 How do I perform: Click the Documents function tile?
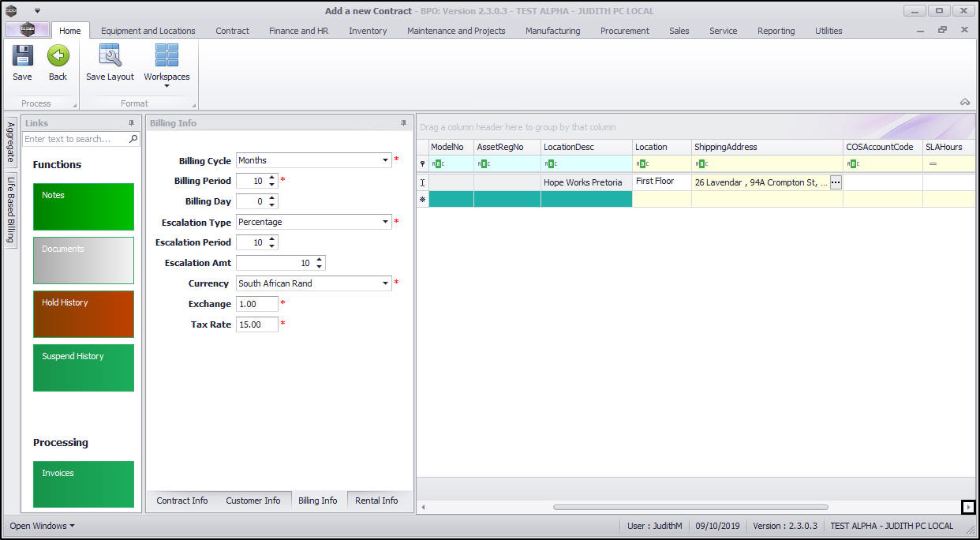pos(84,261)
